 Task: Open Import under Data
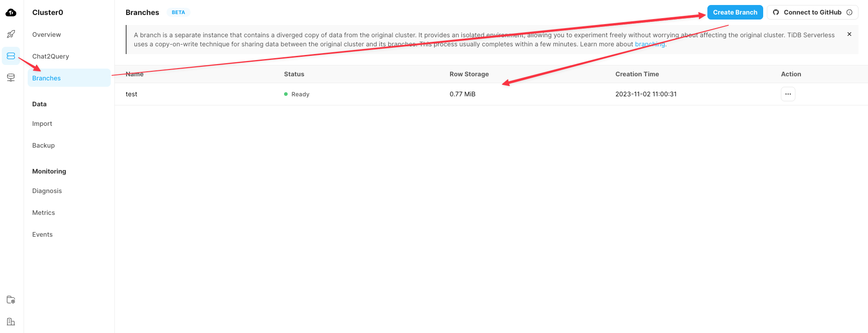[42, 124]
